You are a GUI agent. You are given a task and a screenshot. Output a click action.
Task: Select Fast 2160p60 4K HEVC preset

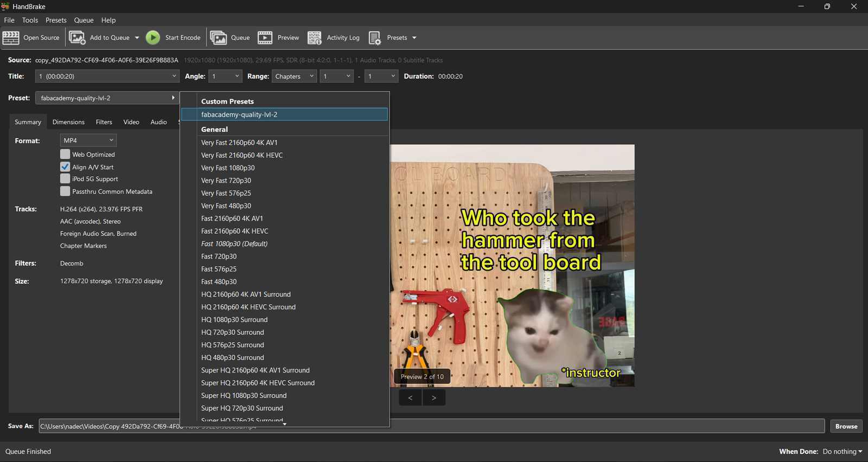pyautogui.click(x=284, y=231)
